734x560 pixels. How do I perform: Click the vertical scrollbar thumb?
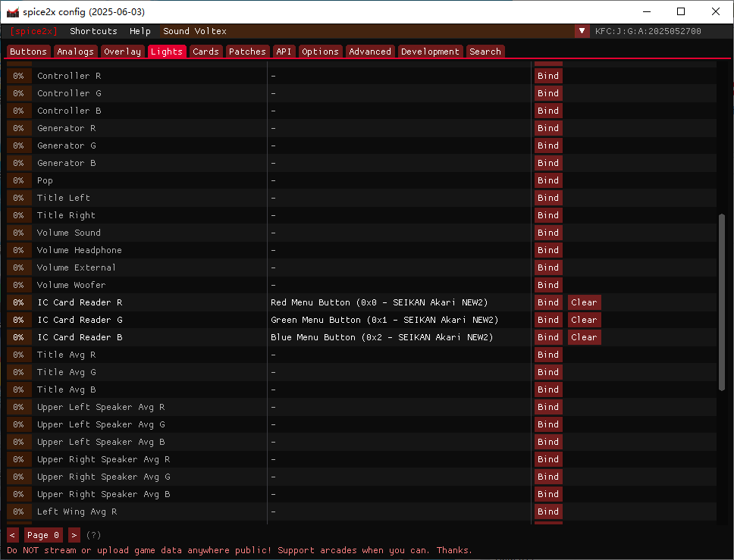[x=722, y=303]
